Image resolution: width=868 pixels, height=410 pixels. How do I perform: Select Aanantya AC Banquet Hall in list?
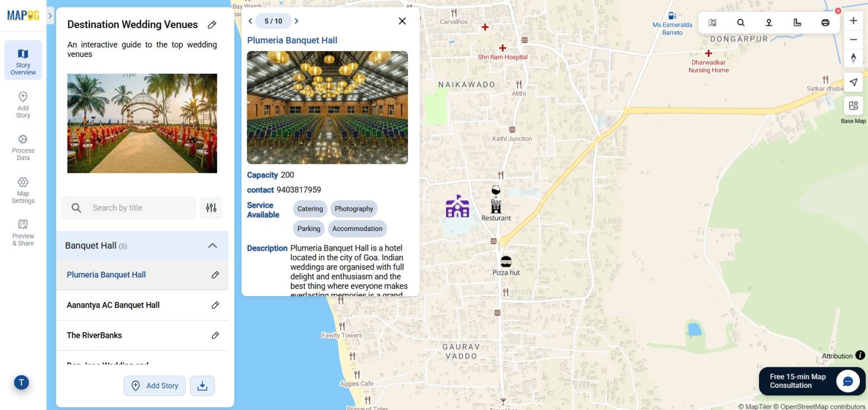coord(113,305)
